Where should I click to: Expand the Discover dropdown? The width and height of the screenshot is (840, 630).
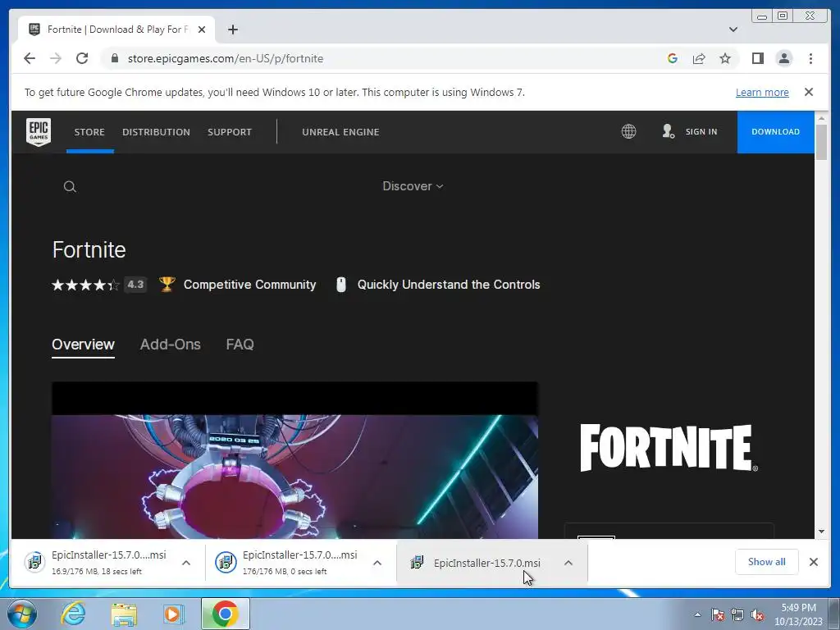click(x=413, y=186)
